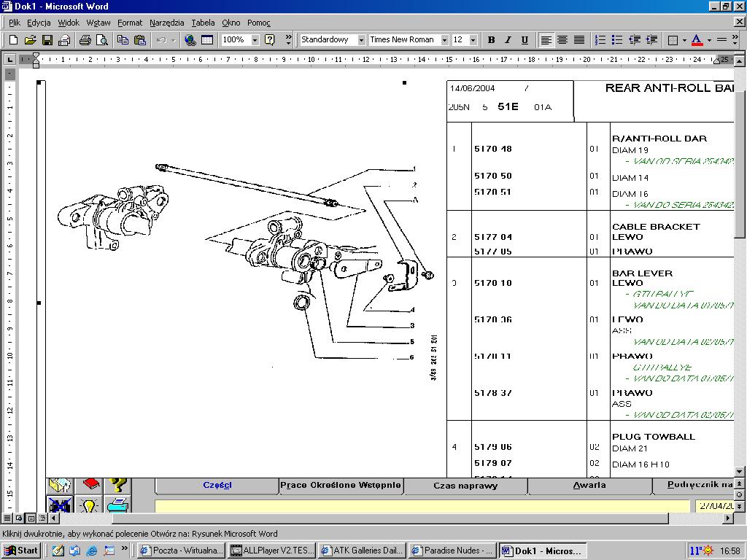Click the Print icon
This screenshot has width=747, height=560.
tap(85, 40)
